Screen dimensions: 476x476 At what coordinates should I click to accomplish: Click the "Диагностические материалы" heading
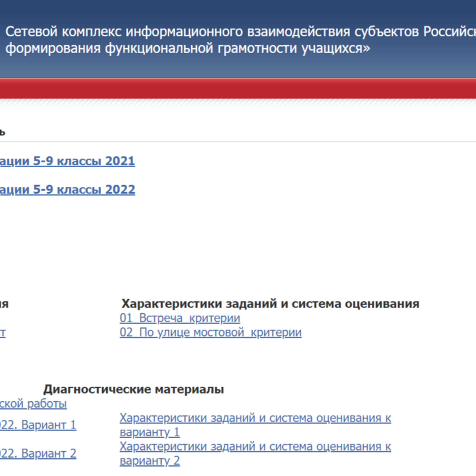click(x=134, y=389)
